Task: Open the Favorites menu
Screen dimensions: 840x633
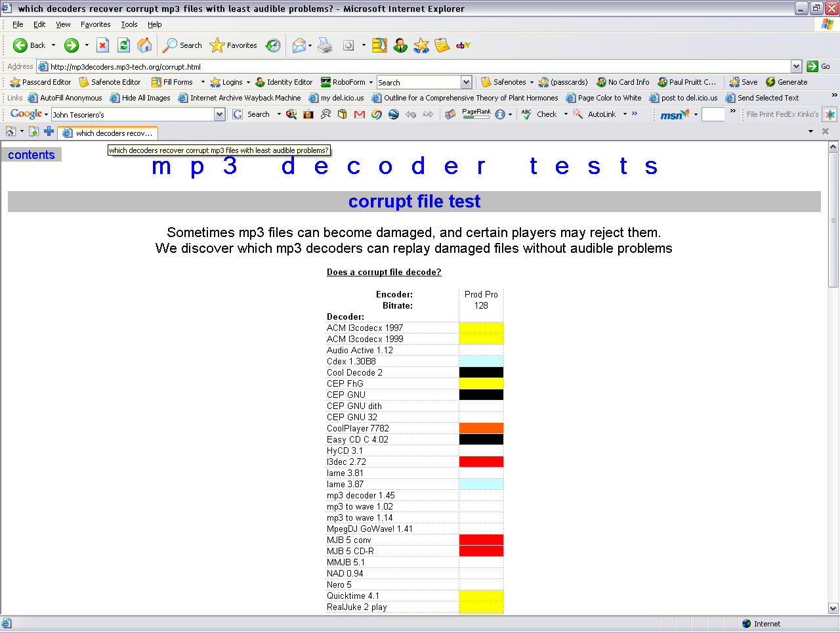Action: pyautogui.click(x=95, y=24)
